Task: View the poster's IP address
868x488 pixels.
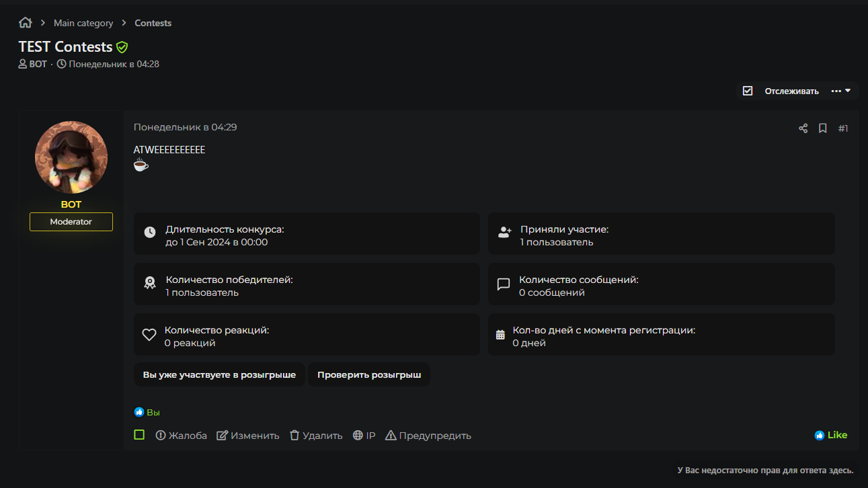Action: pyautogui.click(x=364, y=436)
